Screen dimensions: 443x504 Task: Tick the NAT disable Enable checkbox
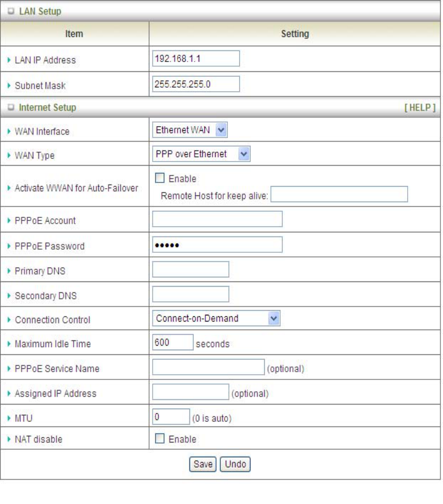[x=158, y=439]
